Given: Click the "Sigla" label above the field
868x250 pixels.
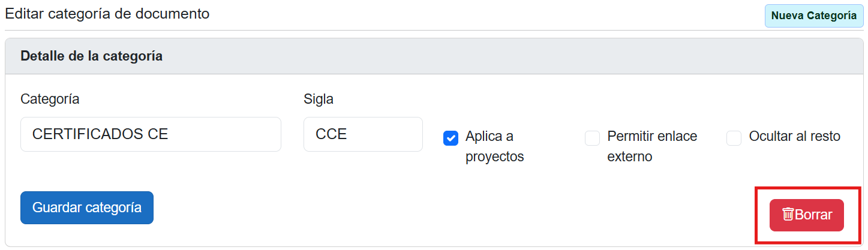Looking at the screenshot, I should [x=319, y=99].
